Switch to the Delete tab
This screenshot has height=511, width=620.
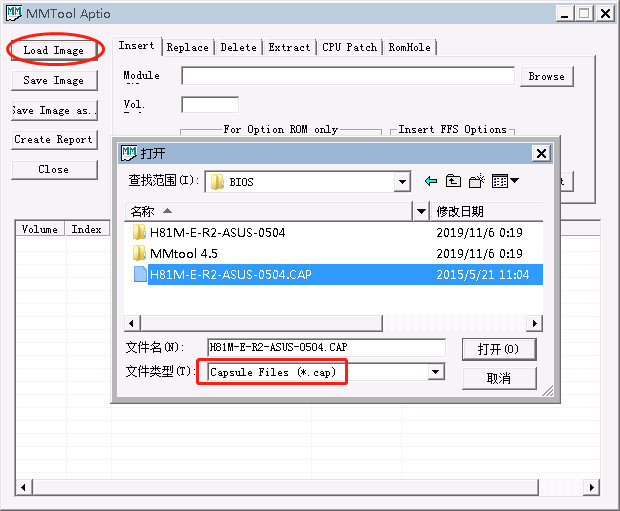tap(238, 47)
